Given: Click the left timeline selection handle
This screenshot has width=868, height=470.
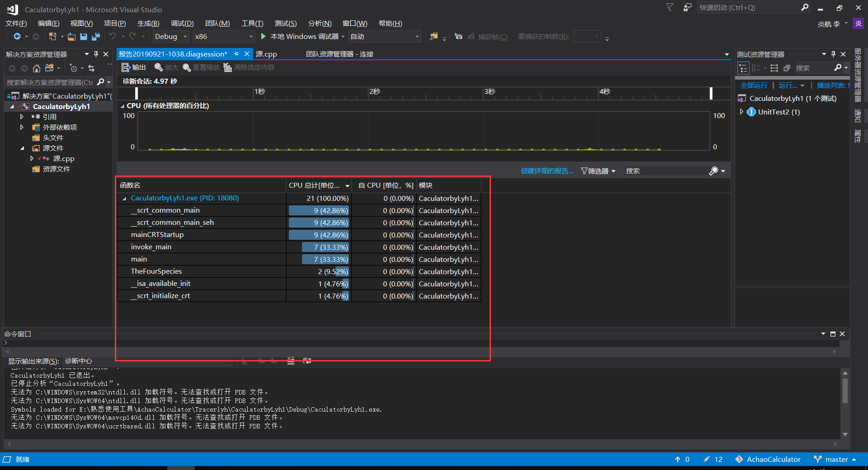Looking at the screenshot, I should coord(137,93).
